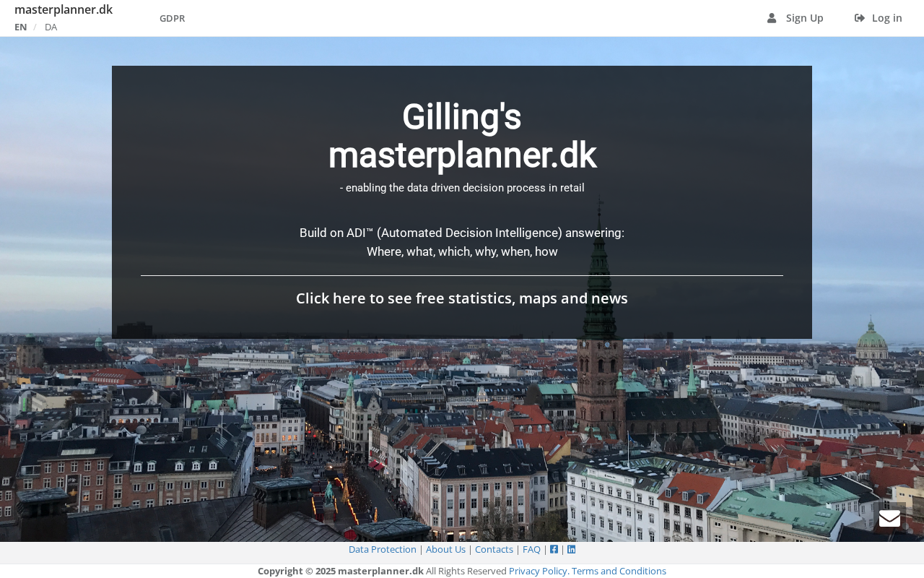Open the Data Protection footer link
Image resolution: width=924 pixels, height=578 pixels.
click(x=382, y=549)
